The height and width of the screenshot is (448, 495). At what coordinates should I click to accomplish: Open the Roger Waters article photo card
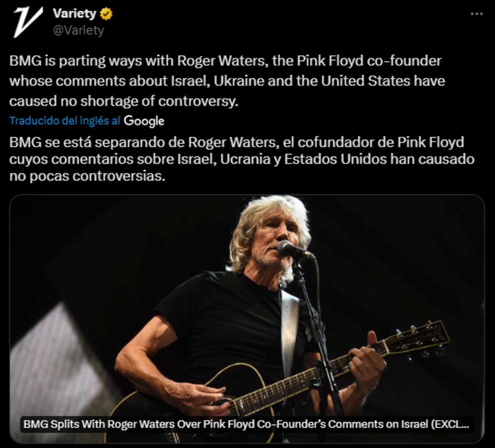coord(247,319)
